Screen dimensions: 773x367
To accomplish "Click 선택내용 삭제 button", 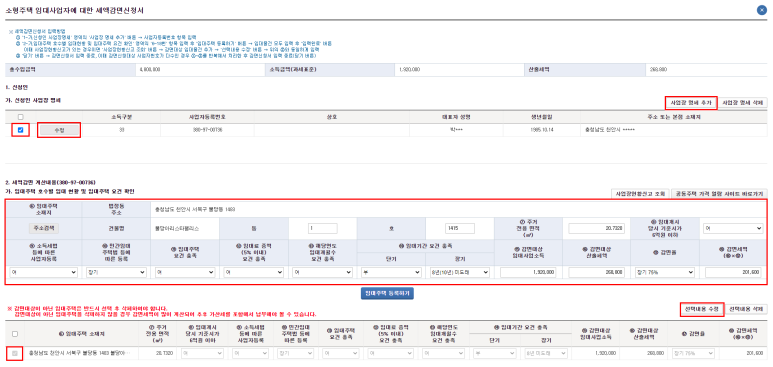I will 747,309.
